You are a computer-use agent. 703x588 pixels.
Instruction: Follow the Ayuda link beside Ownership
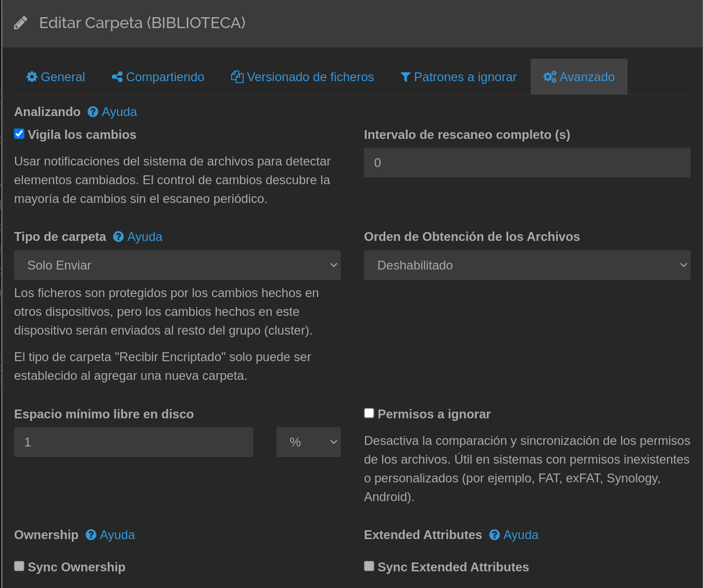point(117,535)
